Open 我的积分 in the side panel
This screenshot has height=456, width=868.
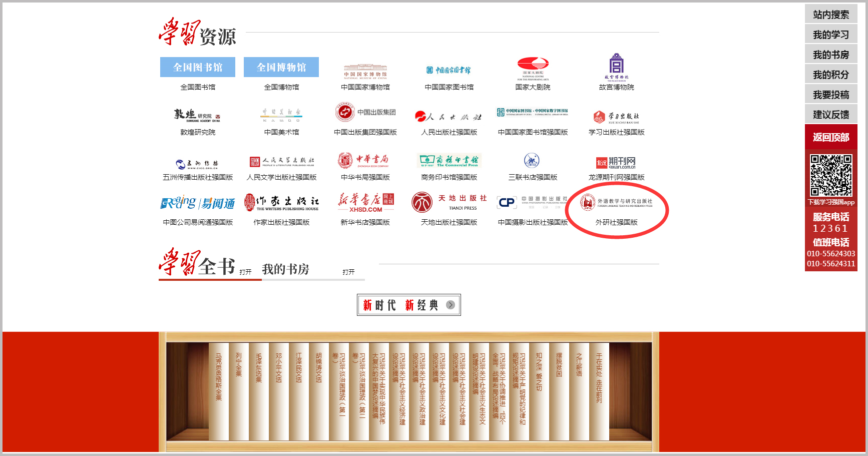click(x=831, y=75)
